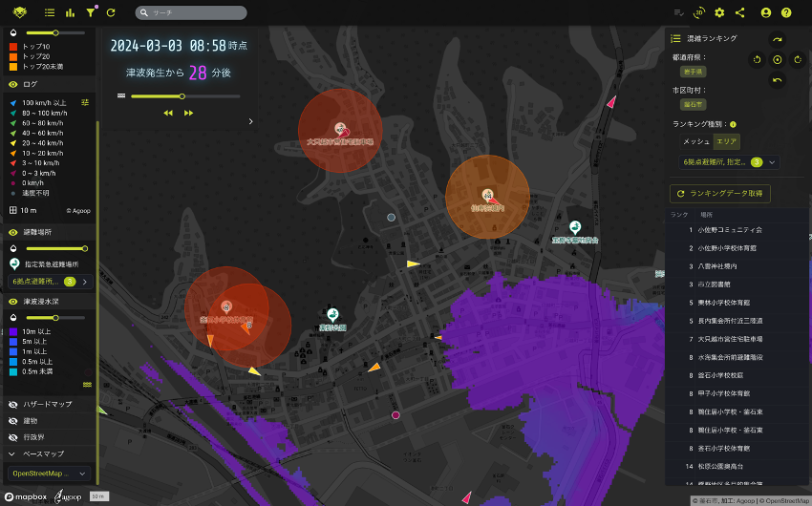Select the メッシュ ranking type tab
The image size is (812, 506).
694,141
